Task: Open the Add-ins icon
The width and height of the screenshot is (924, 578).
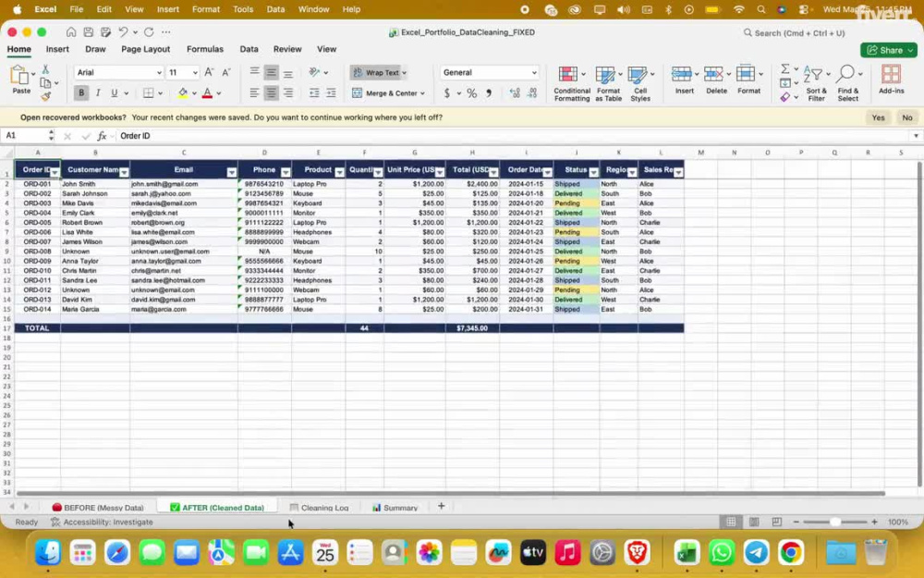Action: click(x=891, y=74)
